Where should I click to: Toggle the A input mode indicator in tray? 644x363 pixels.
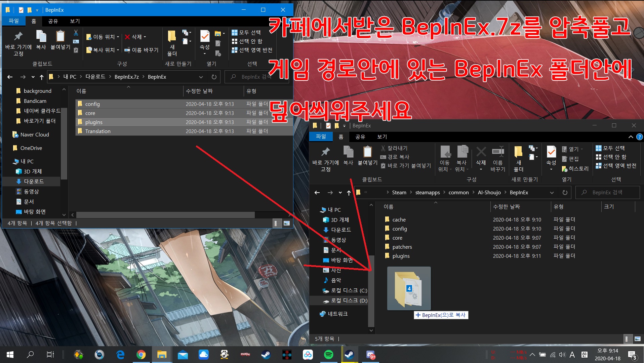(x=572, y=355)
